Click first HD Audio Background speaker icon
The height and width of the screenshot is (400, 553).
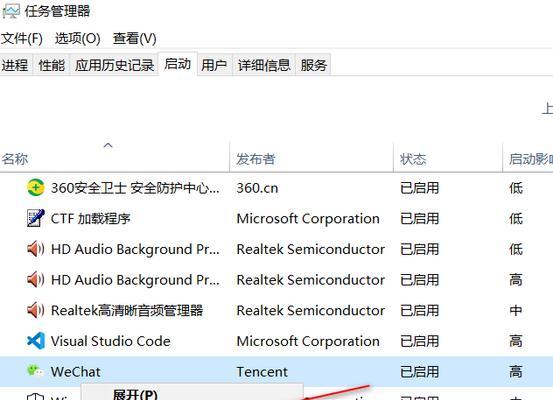coord(36,249)
